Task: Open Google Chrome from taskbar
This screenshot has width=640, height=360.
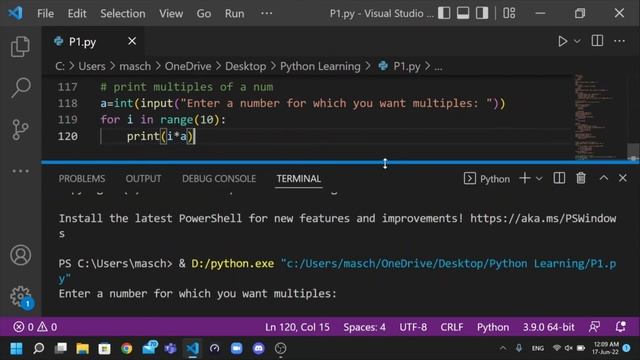Action: [x=127, y=348]
